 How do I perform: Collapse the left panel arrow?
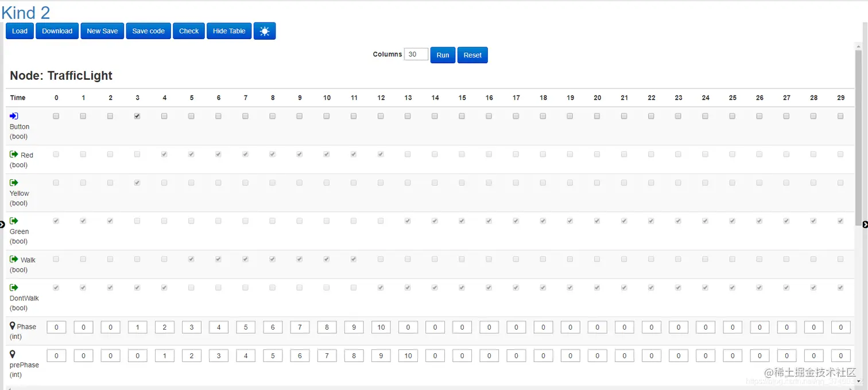click(2, 225)
